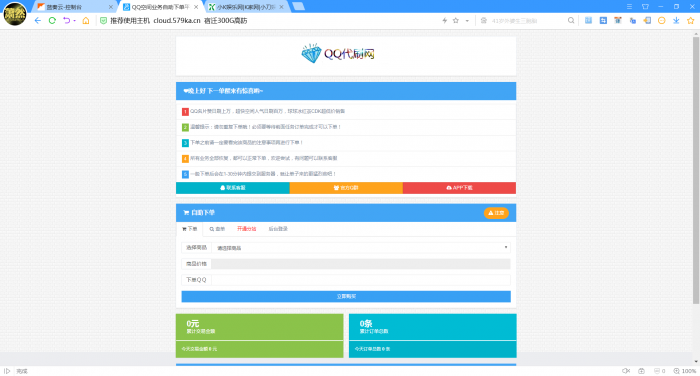Click the lightning speed mode icon

445,21
